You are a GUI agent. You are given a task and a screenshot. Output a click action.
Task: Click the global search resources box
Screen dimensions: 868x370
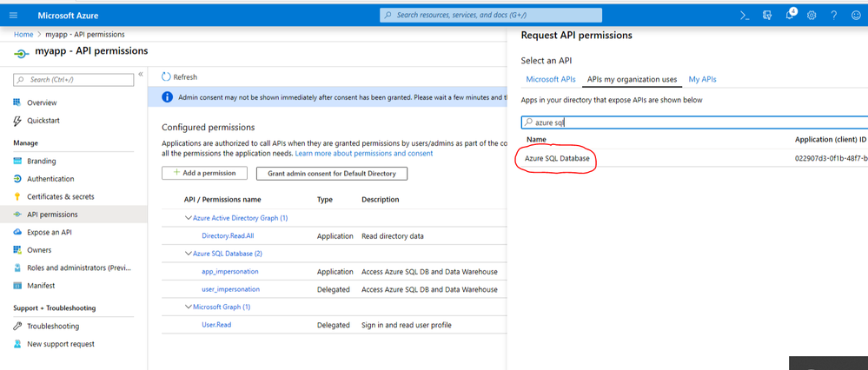(490, 15)
